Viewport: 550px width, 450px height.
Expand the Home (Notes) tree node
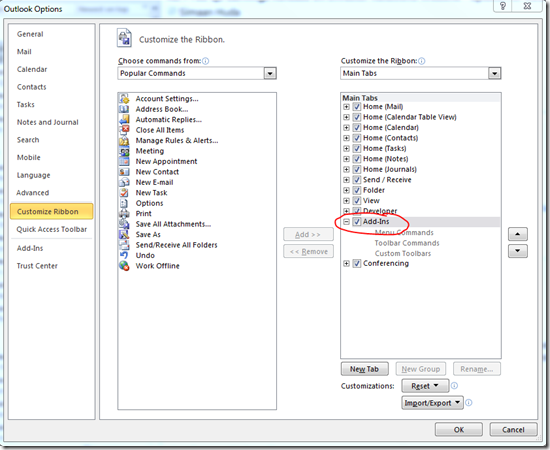click(346, 159)
